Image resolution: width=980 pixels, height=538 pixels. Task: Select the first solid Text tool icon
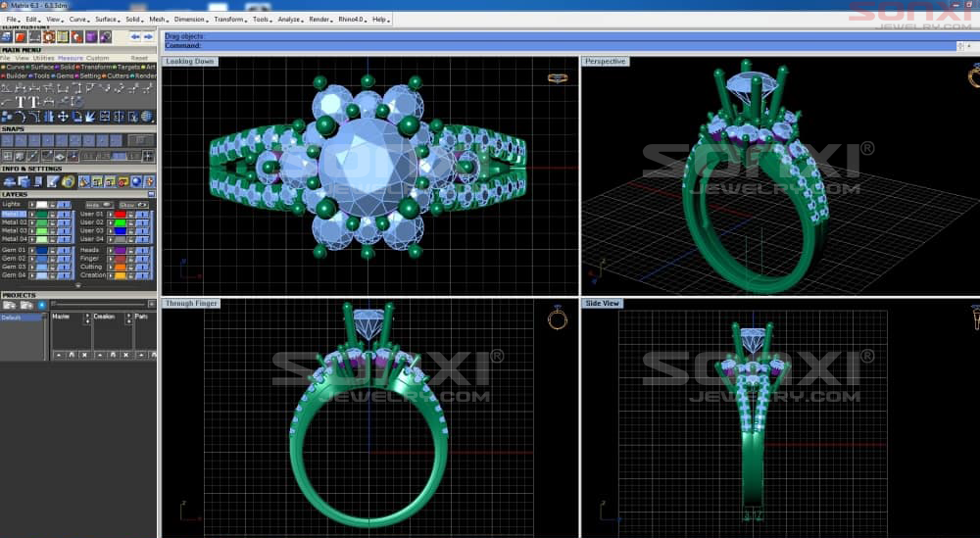(21, 101)
